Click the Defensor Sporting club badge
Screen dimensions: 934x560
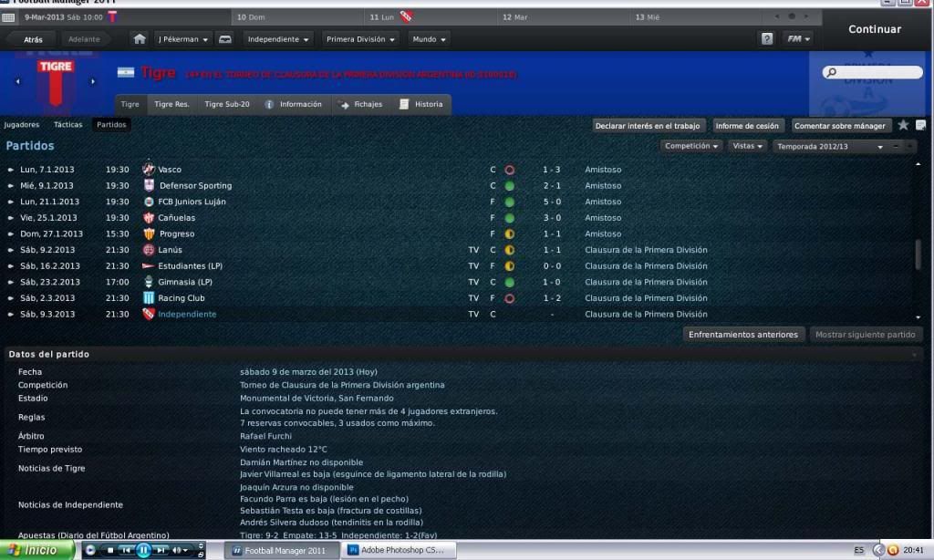click(x=149, y=185)
